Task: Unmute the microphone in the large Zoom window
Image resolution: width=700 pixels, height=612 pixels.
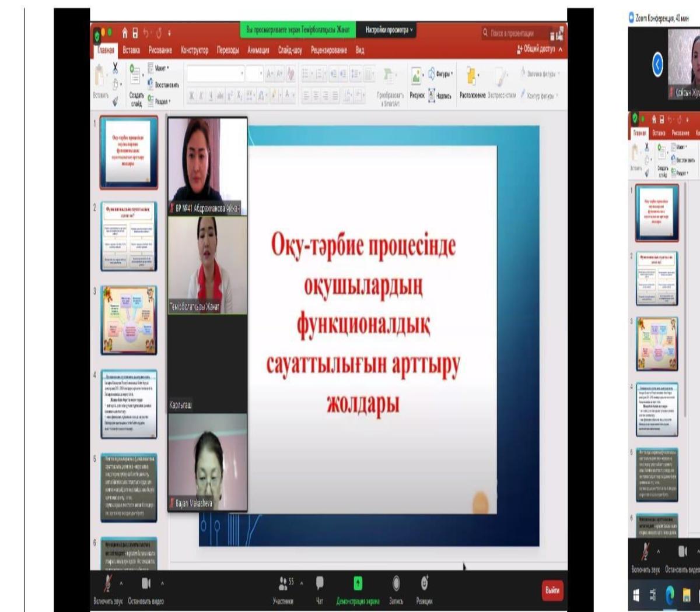Action: tap(108, 583)
